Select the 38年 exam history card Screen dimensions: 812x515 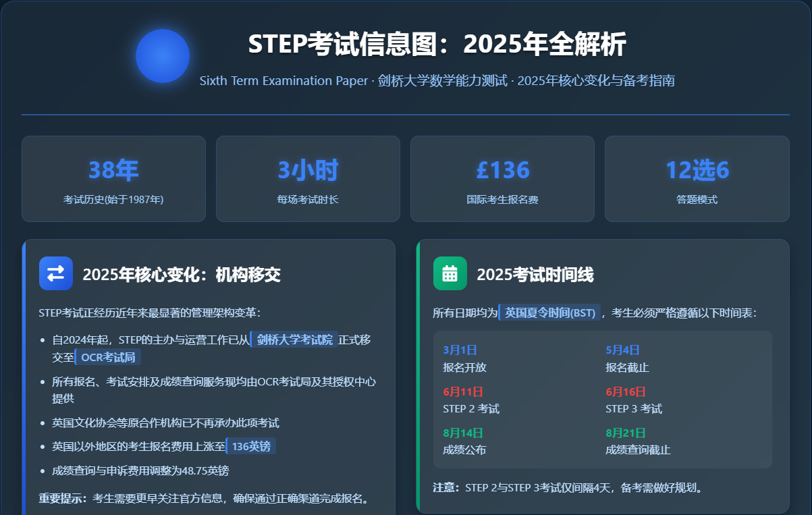(113, 179)
